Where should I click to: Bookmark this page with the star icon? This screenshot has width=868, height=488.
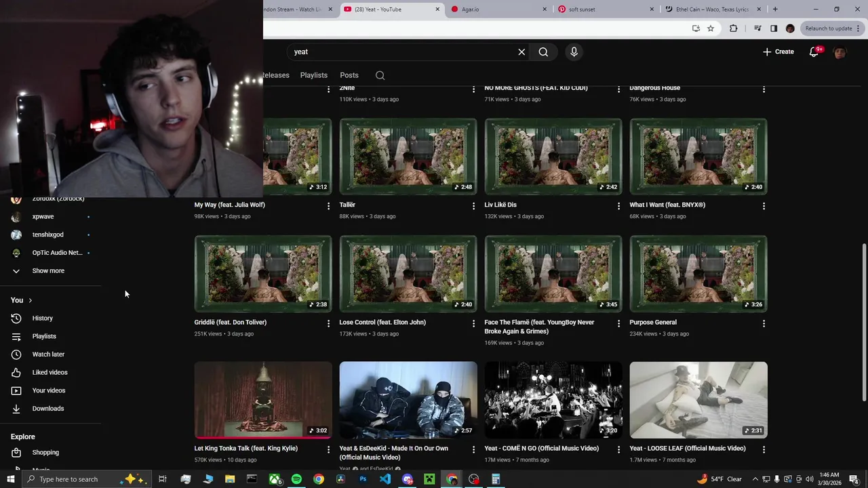(x=711, y=28)
